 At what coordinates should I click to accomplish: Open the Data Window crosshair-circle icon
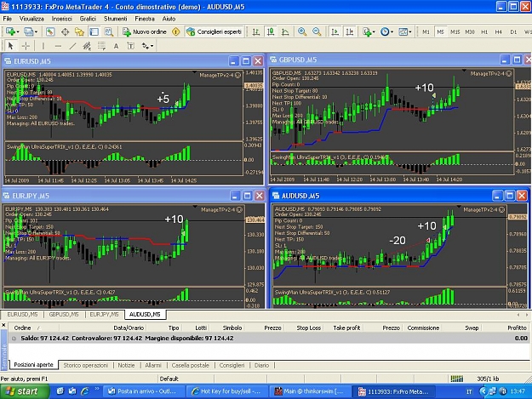(65, 31)
